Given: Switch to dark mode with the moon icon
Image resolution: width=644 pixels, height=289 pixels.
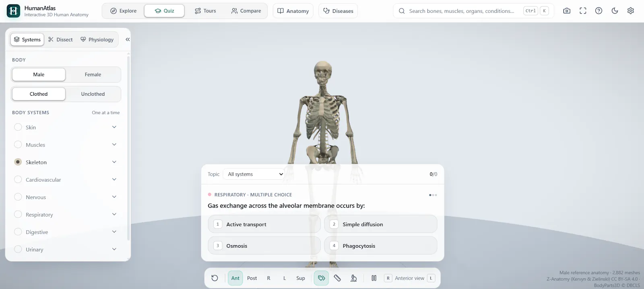Looking at the screenshot, I should (x=615, y=11).
